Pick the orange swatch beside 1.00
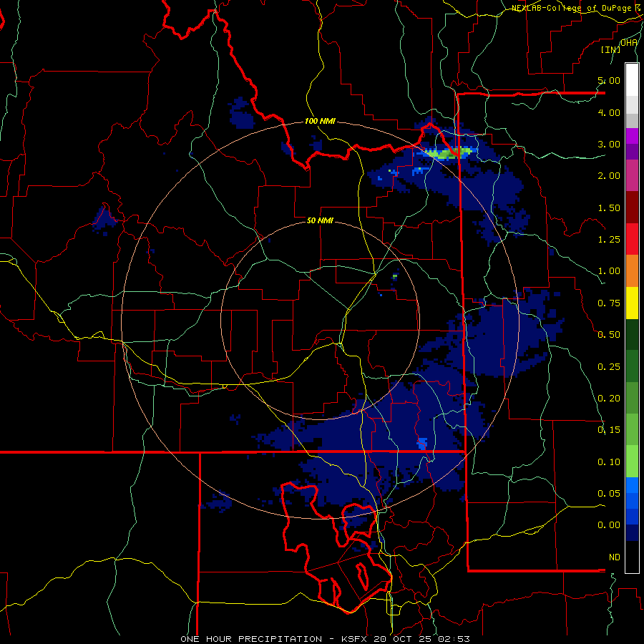 632,271
